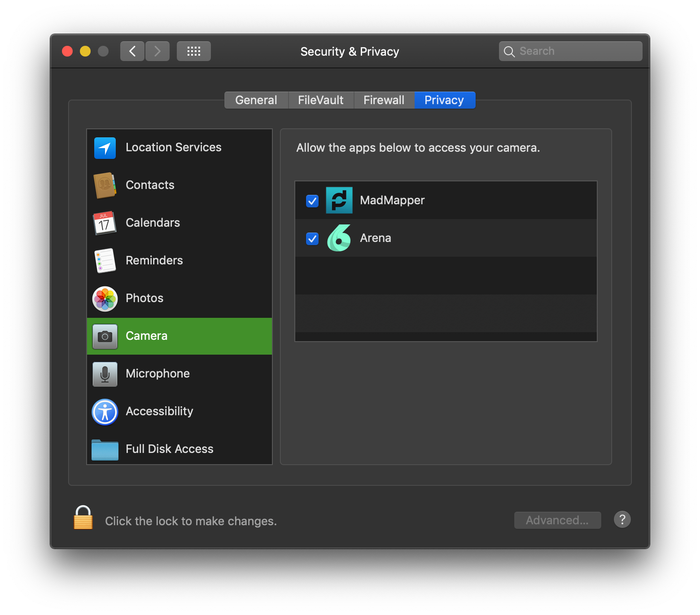The width and height of the screenshot is (700, 615).
Task: Choose the Calendars icon in the sidebar
Action: [x=105, y=223]
